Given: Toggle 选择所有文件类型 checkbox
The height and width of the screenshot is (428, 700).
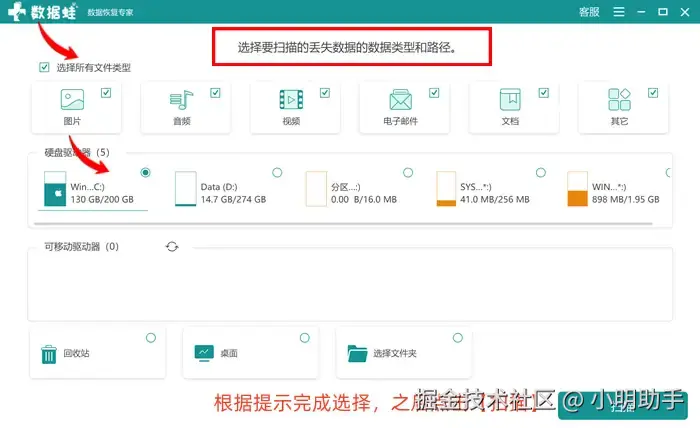Looking at the screenshot, I should (x=44, y=67).
